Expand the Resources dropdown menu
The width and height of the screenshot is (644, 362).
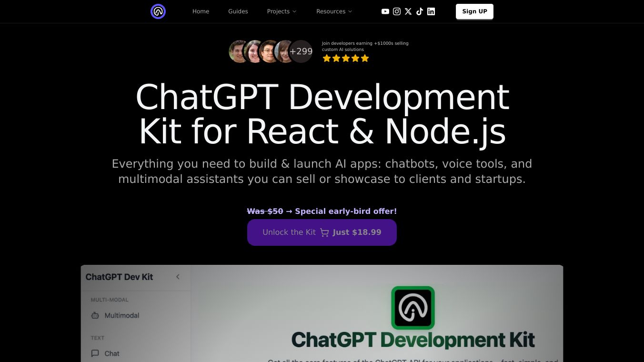click(334, 11)
